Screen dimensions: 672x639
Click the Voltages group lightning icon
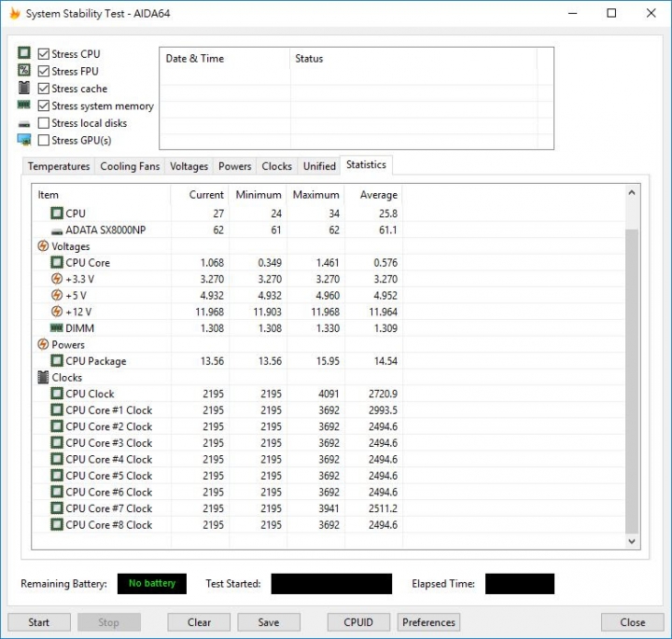(x=43, y=246)
